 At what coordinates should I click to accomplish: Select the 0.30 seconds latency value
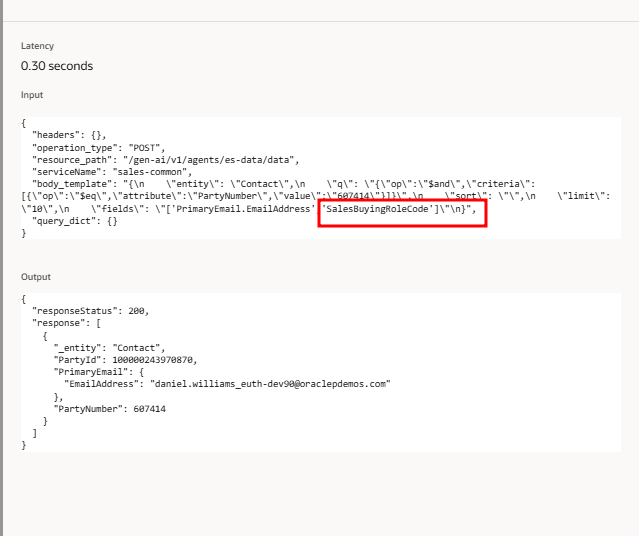click(57, 66)
